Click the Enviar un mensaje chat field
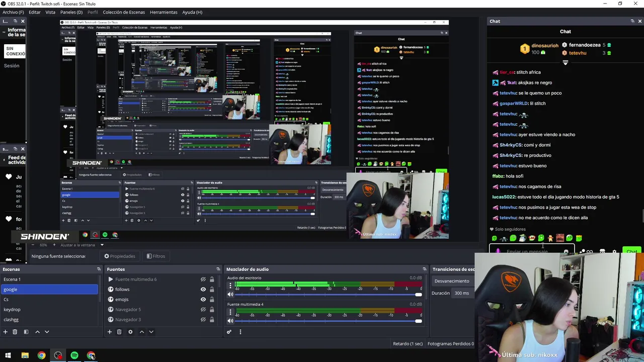This screenshot has height=362, width=644. pos(531,251)
